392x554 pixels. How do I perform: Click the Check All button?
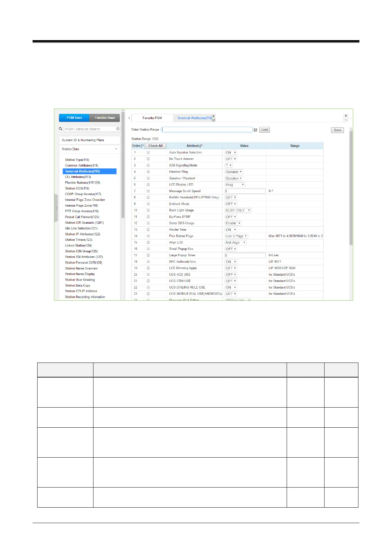coord(155,146)
